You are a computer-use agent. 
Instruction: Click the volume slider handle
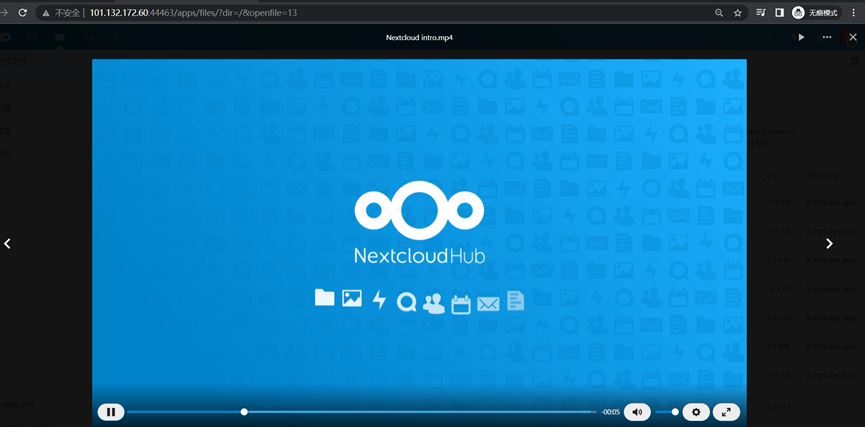[x=675, y=412]
